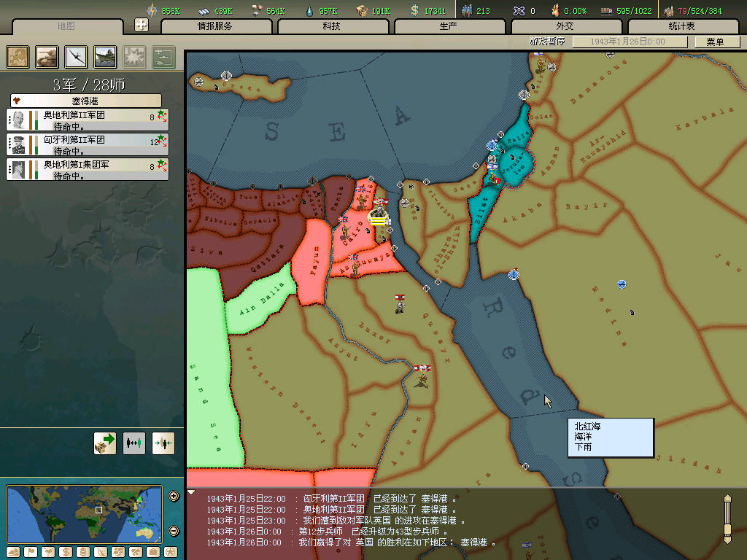Viewport: 747px width, 560px height.
Task: Select the dollar-sign economic map mode
Action: point(66,552)
